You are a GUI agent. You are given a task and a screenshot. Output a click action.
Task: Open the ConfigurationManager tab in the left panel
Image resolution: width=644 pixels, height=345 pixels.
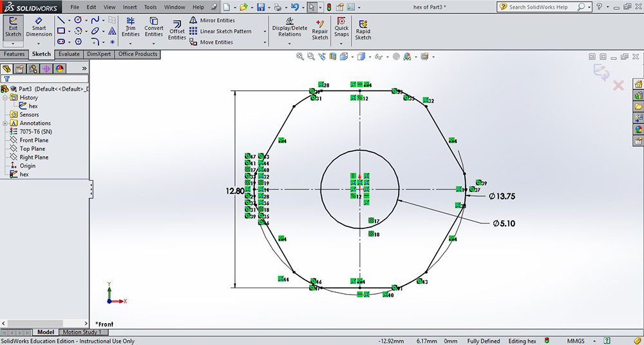pos(33,68)
